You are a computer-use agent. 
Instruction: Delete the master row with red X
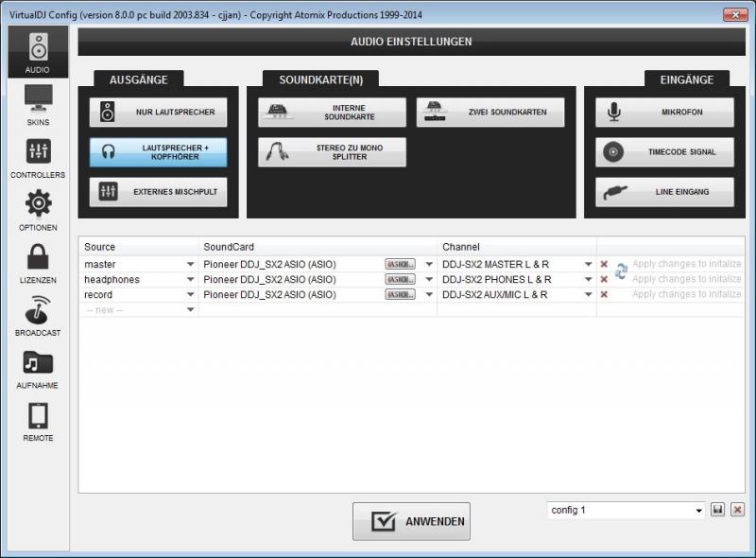604,265
